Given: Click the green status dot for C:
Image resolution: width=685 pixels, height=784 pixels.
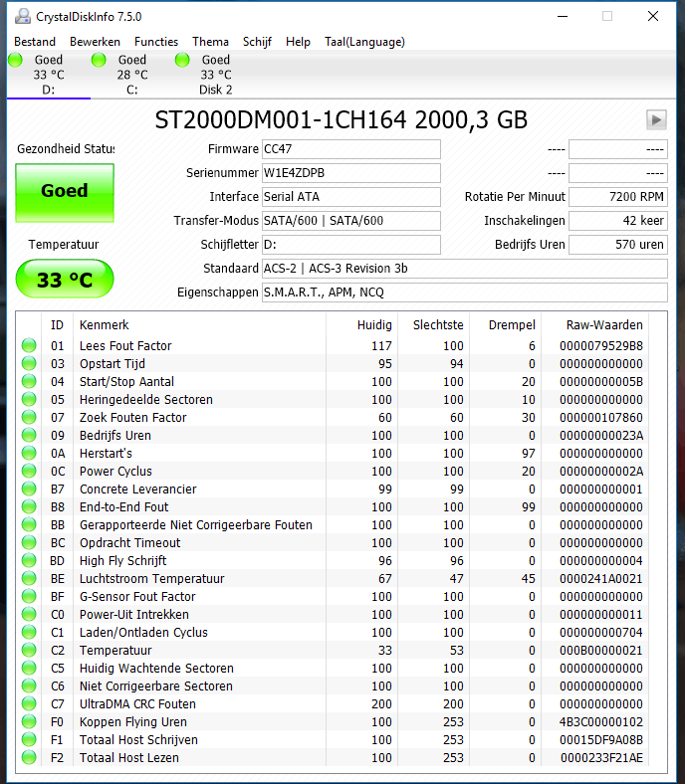Looking at the screenshot, I should 100,60.
